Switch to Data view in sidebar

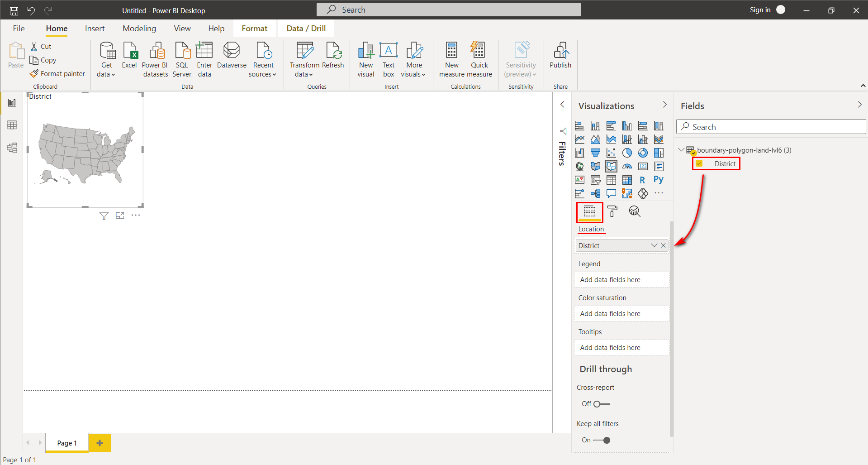12,125
